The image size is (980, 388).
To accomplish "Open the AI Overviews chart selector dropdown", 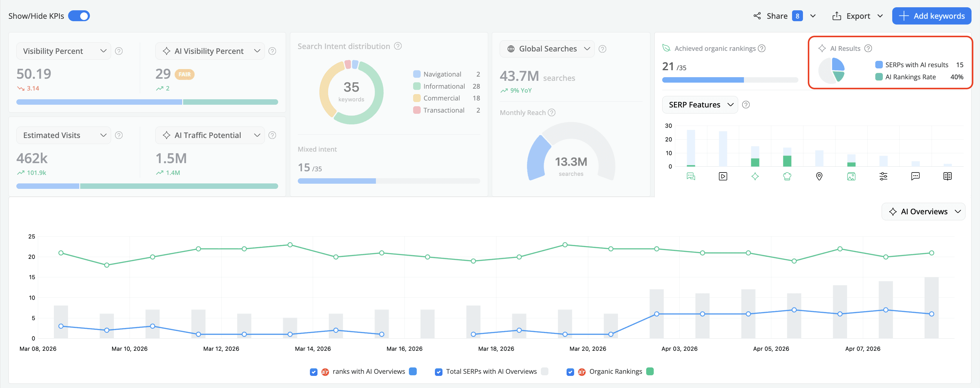I will 924,211.
